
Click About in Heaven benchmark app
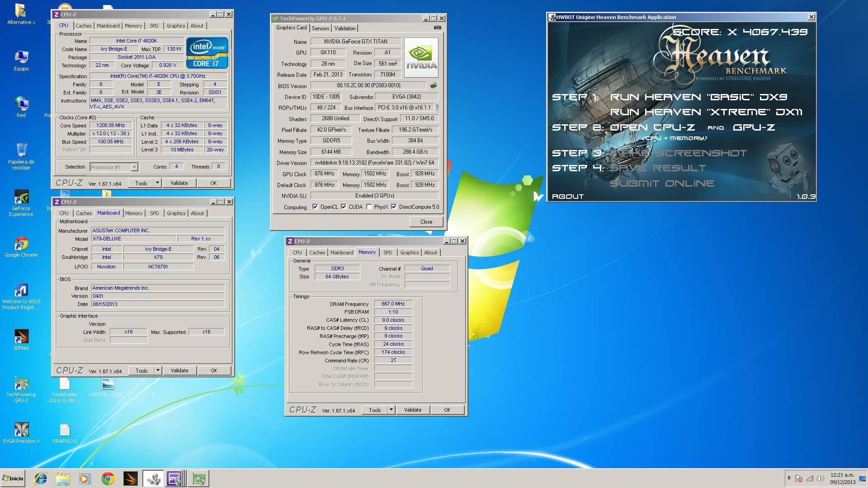coord(568,197)
